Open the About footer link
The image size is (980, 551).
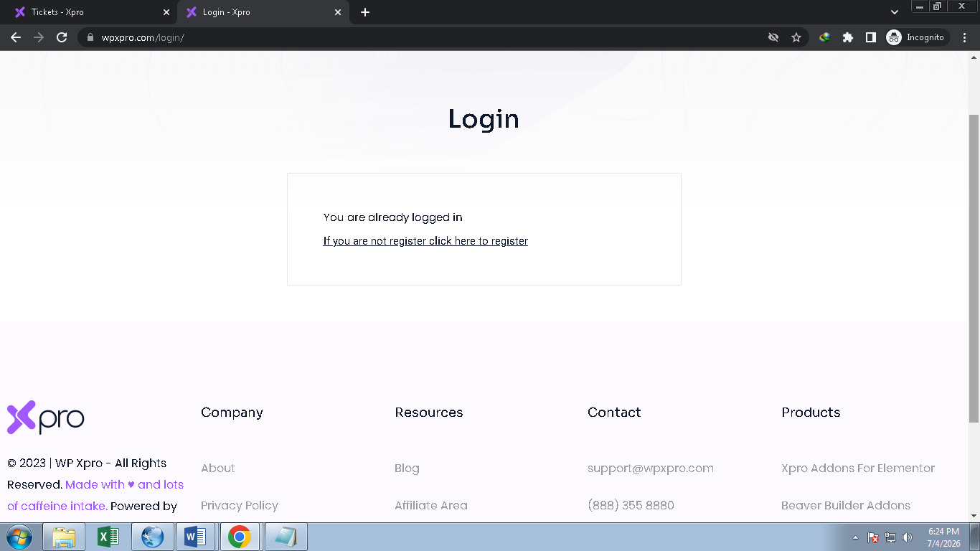[218, 468]
